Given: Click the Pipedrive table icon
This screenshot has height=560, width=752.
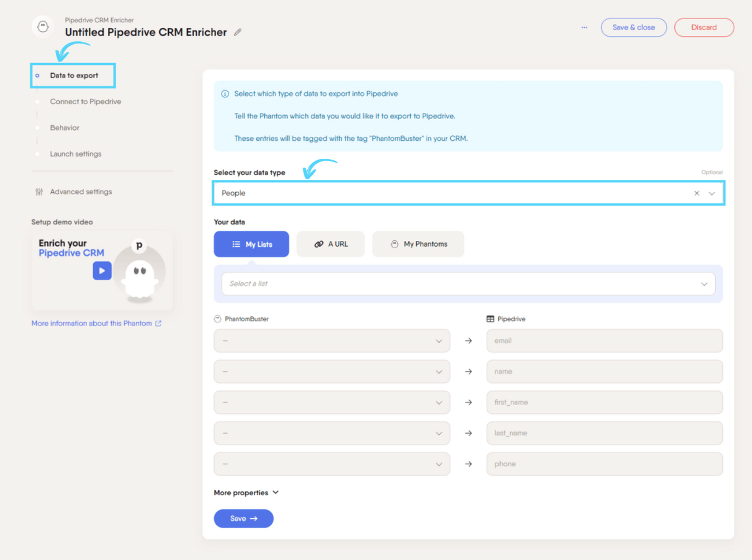Looking at the screenshot, I should click(490, 319).
